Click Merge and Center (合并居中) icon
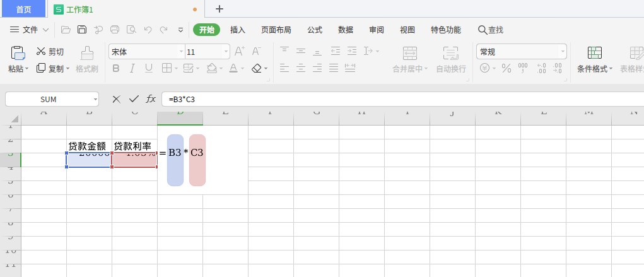 (x=410, y=53)
